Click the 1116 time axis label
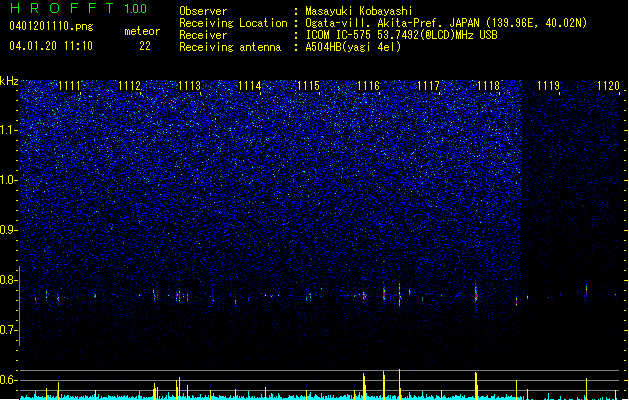This screenshot has height=400, width=629. (369, 86)
